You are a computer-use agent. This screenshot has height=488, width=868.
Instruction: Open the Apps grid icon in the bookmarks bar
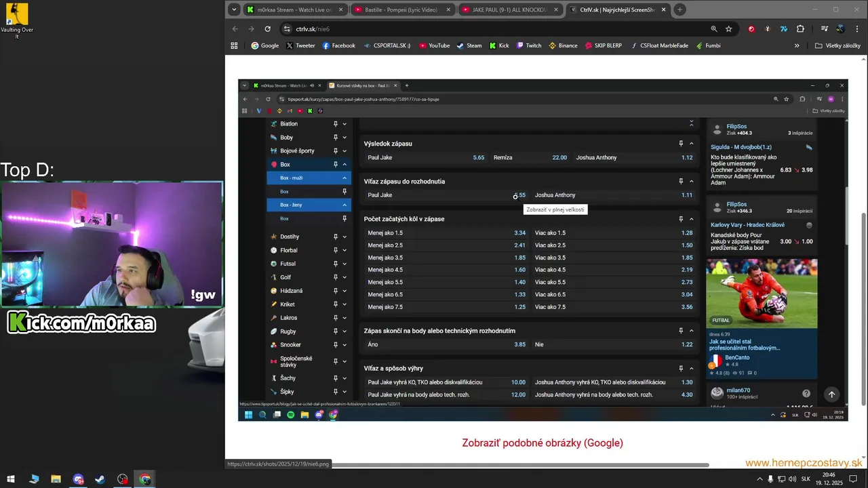[235, 45]
